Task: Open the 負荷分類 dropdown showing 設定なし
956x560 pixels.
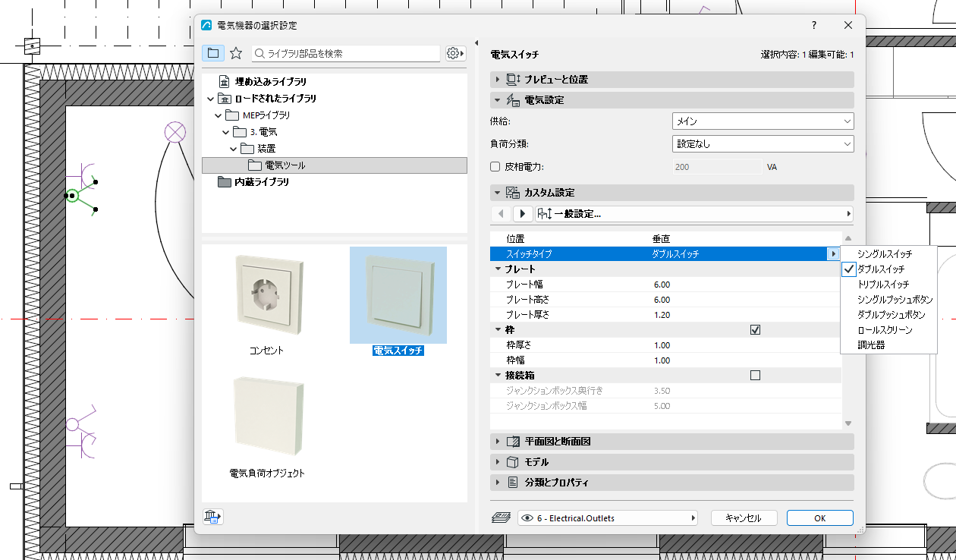Action: (x=763, y=143)
